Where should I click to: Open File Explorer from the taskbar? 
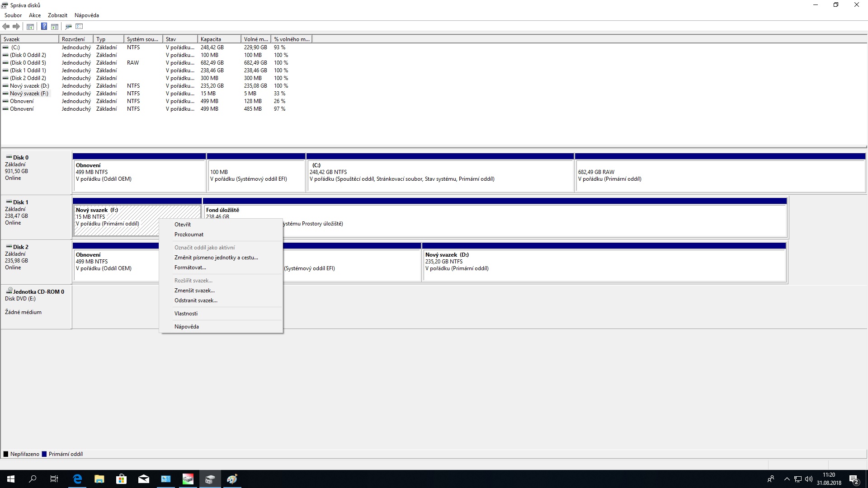coord(99,479)
